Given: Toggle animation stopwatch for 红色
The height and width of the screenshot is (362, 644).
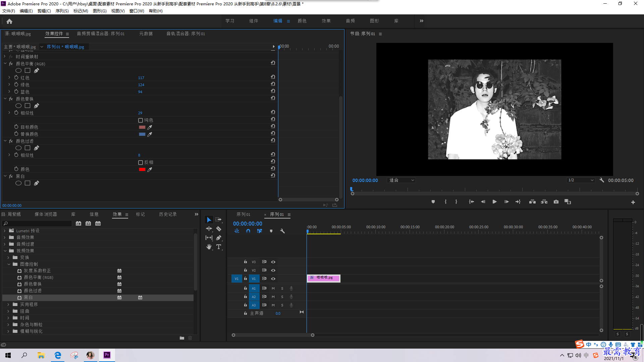Looking at the screenshot, I should (16, 77).
